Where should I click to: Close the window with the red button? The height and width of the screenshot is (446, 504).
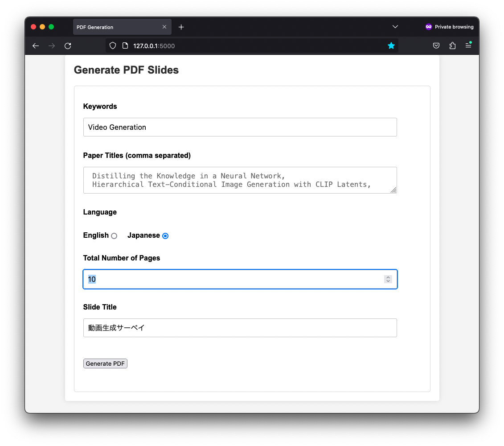tap(33, 27)
